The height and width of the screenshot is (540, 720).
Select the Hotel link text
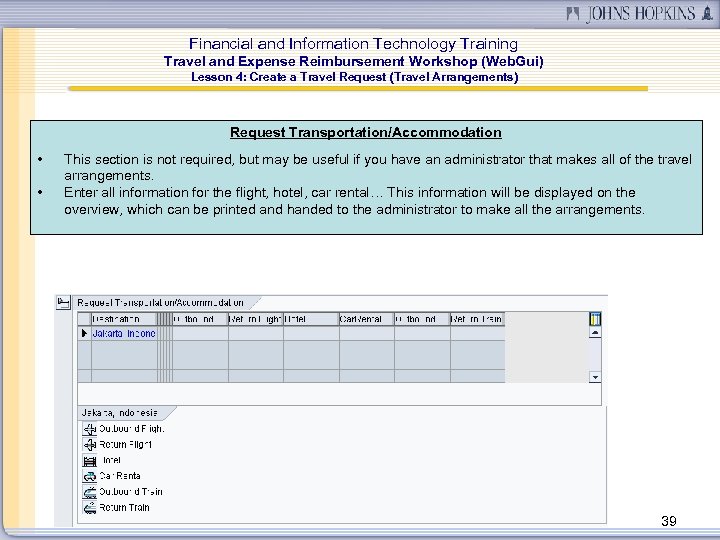click(111, 460)
